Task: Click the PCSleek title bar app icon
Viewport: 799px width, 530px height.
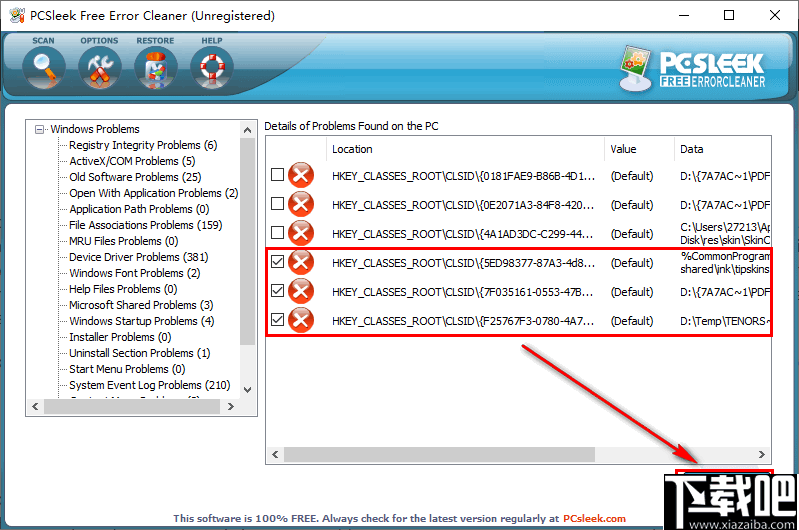Action: click(17, 15)
